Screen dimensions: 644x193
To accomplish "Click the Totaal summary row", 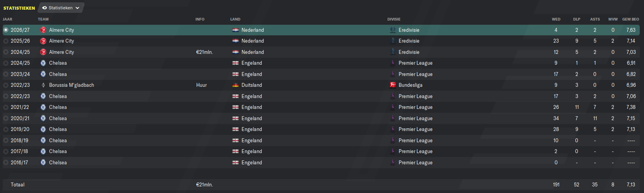I will coord(321,184).
